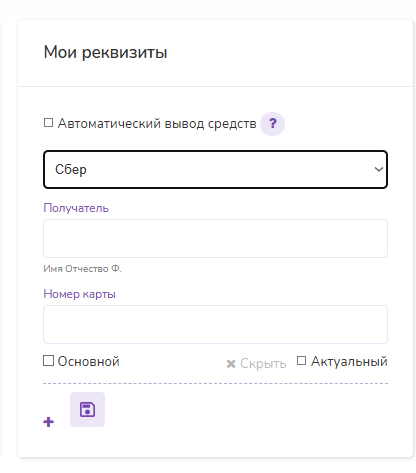
Task: Click the floppy disk save icon
Action: (87, 409)
